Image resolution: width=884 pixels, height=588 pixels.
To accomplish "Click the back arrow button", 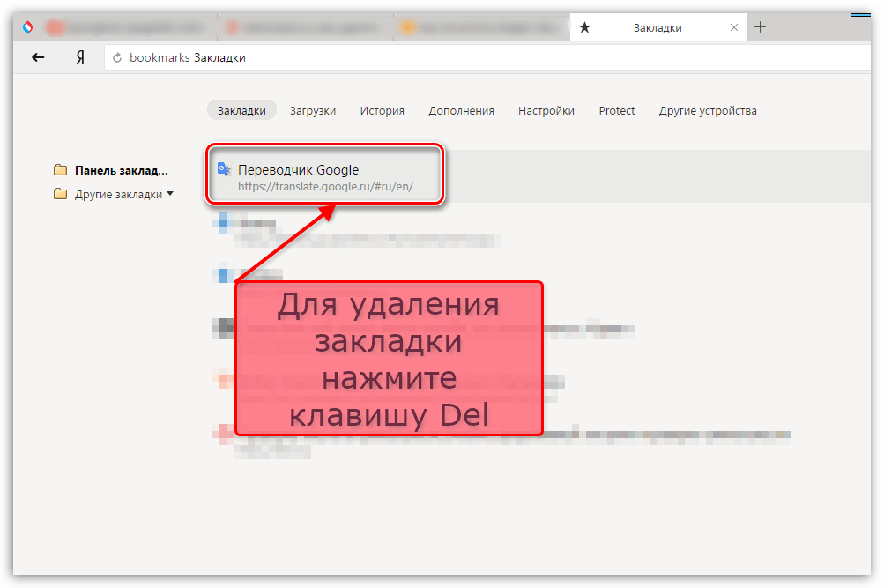I will [38, 58].
